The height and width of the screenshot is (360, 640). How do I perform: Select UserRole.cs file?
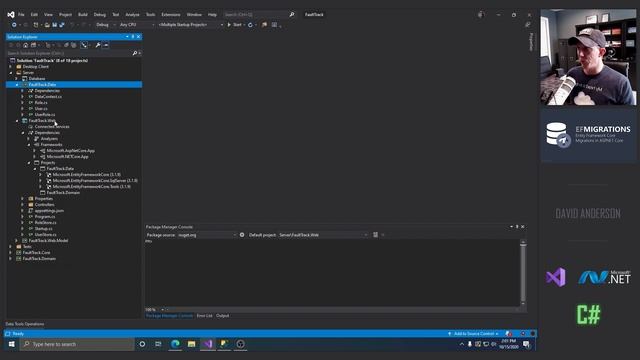tap(45, 115)
